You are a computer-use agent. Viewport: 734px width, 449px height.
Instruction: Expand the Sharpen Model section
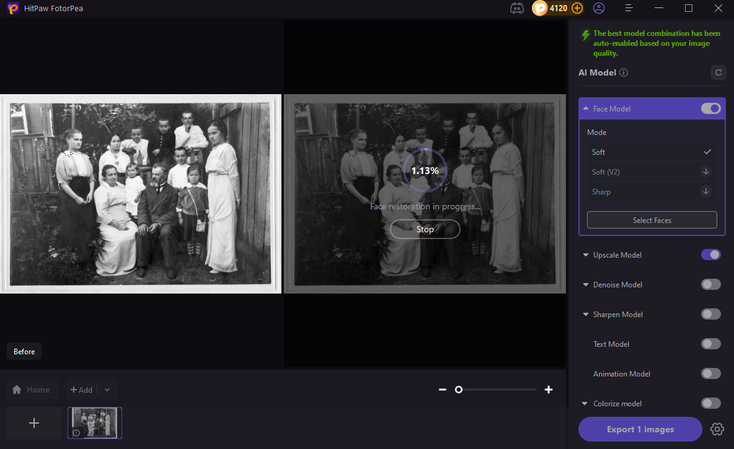click(x=585, y=315)
